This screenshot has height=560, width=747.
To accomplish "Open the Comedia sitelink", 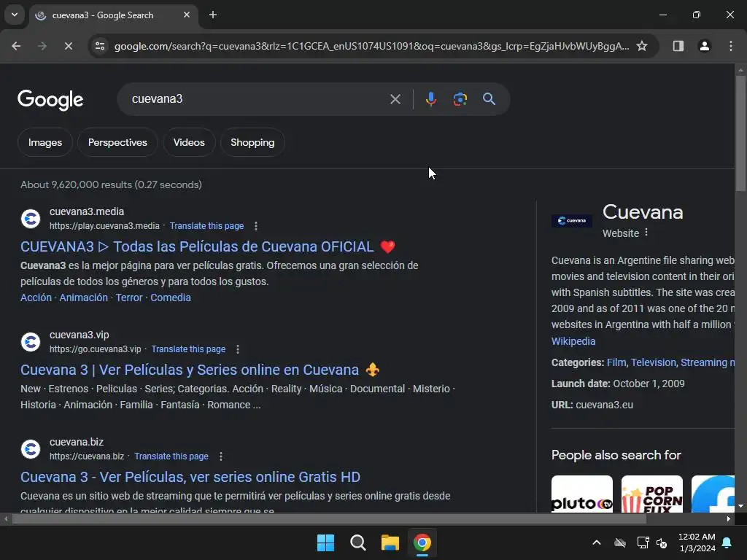I will click(171, 297).
